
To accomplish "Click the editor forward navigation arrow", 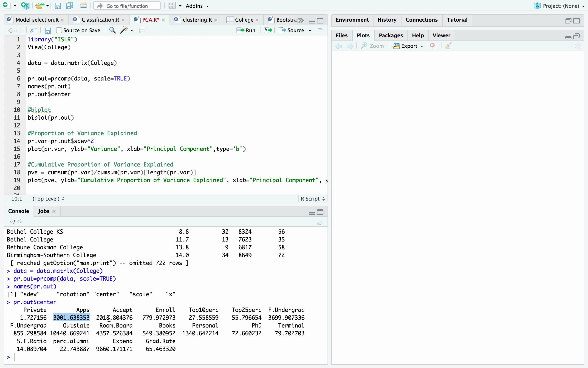I will [x=20, y=30].
